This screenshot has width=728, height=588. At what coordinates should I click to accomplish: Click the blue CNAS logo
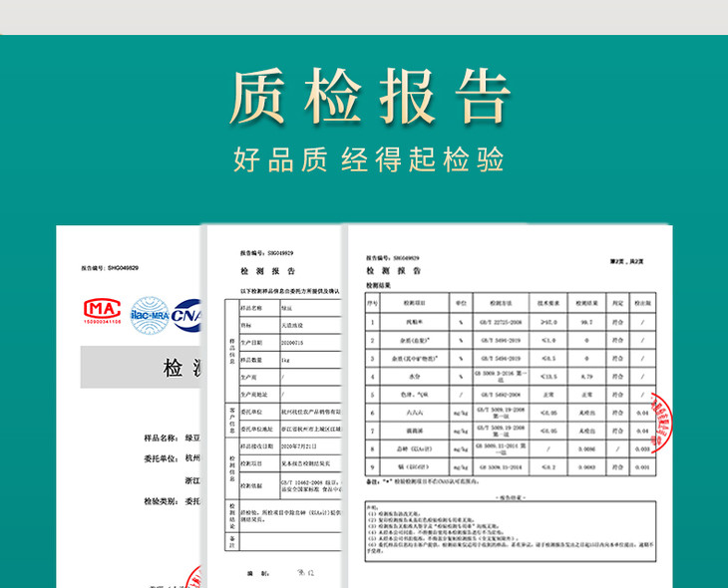tap(186, 314)
